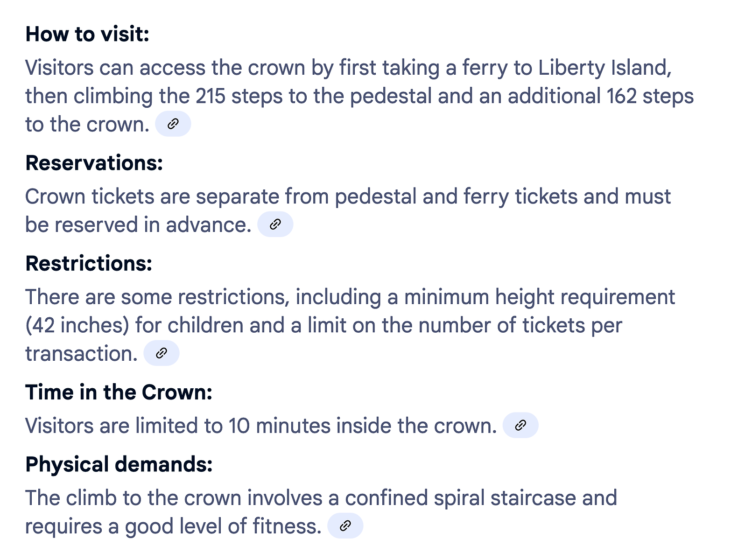Click the words 'Crown tickets' in Reservations
The height and width of the screenshot is (560, 738).
[90, 196]
